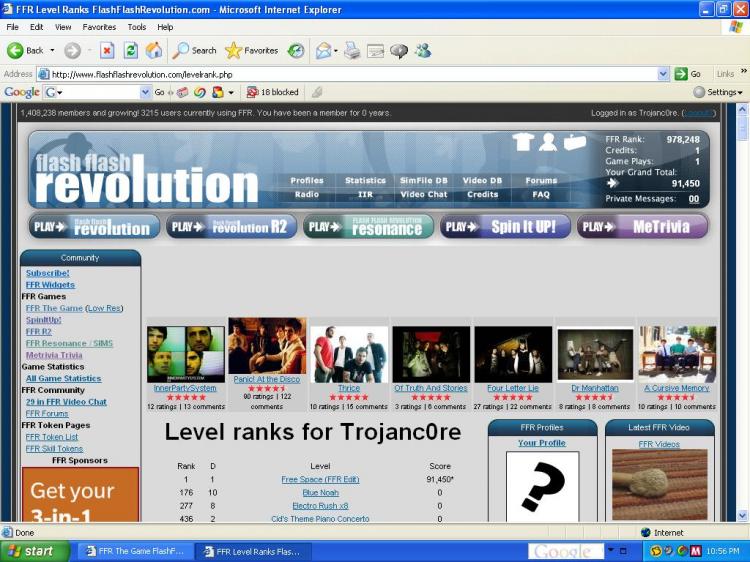
Task: Open the Help menu
Action: pos(165,27)
